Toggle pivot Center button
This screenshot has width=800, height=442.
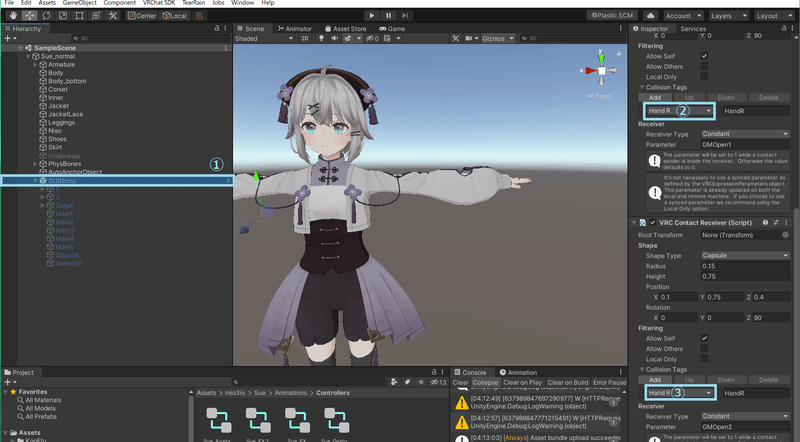[142, 16]
